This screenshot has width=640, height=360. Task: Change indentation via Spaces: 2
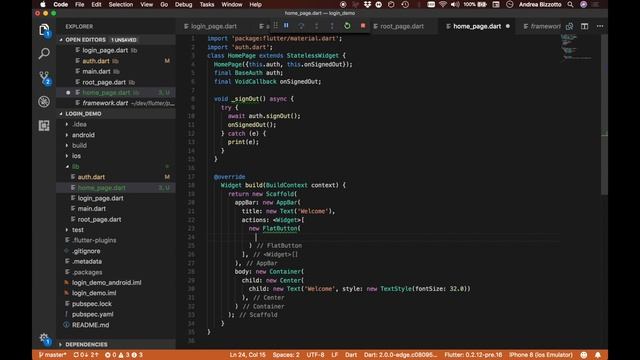[x=286, y=355]
